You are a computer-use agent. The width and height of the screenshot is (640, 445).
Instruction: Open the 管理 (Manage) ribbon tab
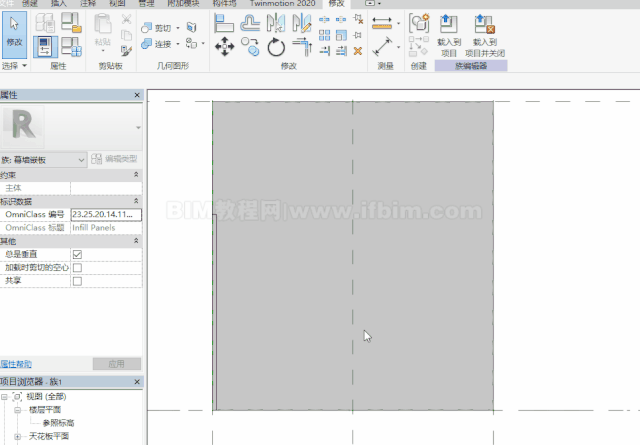tap(147, 3)
